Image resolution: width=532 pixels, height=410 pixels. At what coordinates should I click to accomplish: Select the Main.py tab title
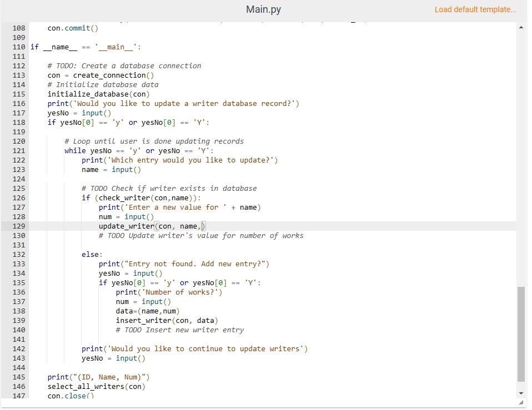coord(263,9)
